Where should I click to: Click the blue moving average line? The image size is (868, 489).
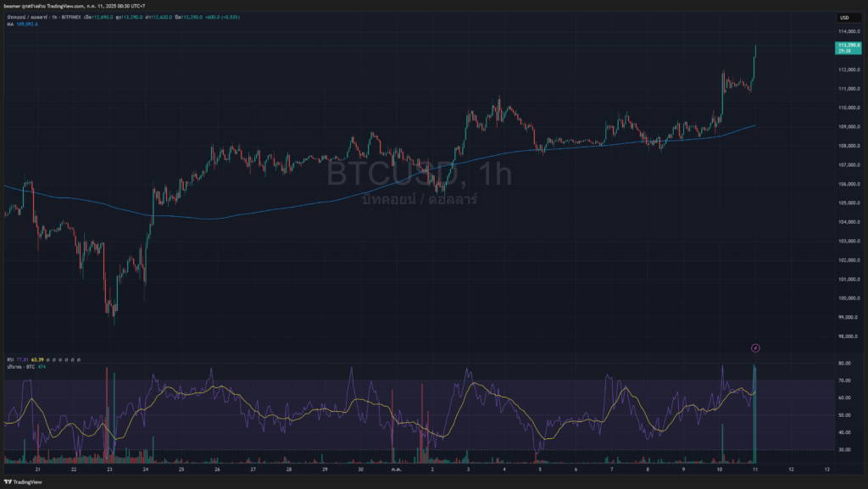click(x=254, y=209)
